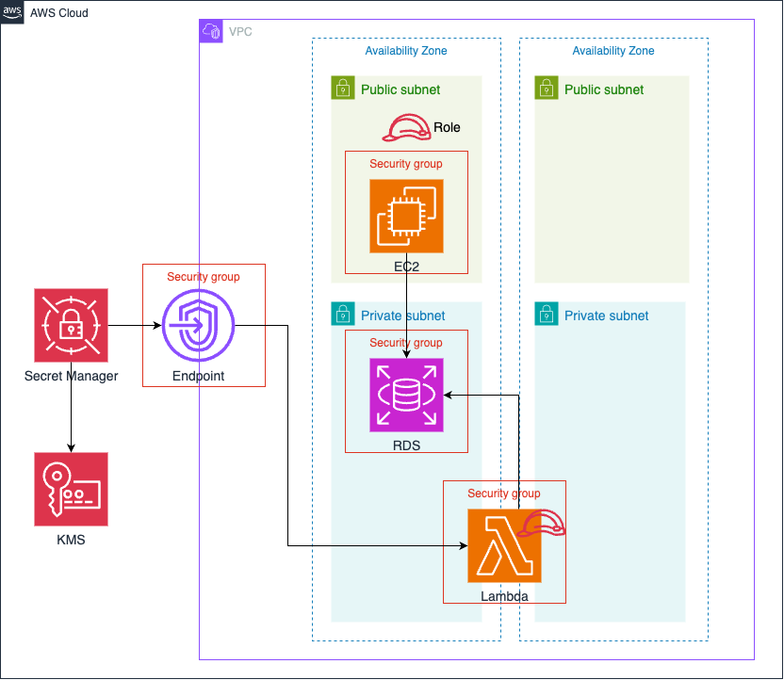Click the KMS text label

71,540
